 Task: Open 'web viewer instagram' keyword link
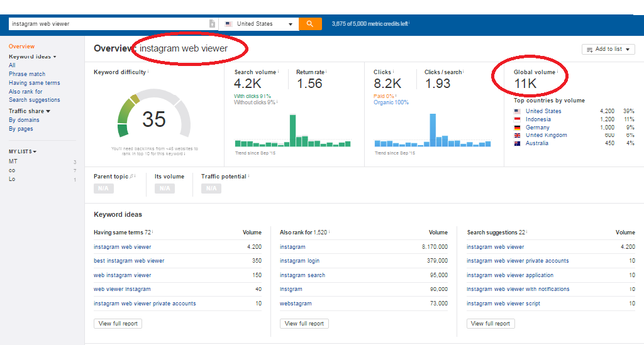point(122,289)
